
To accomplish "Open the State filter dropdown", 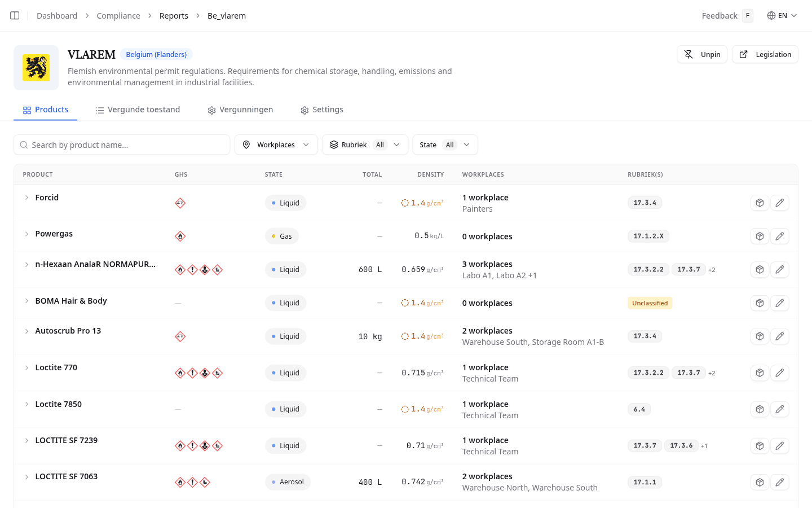I will click(x=445, y=144).
